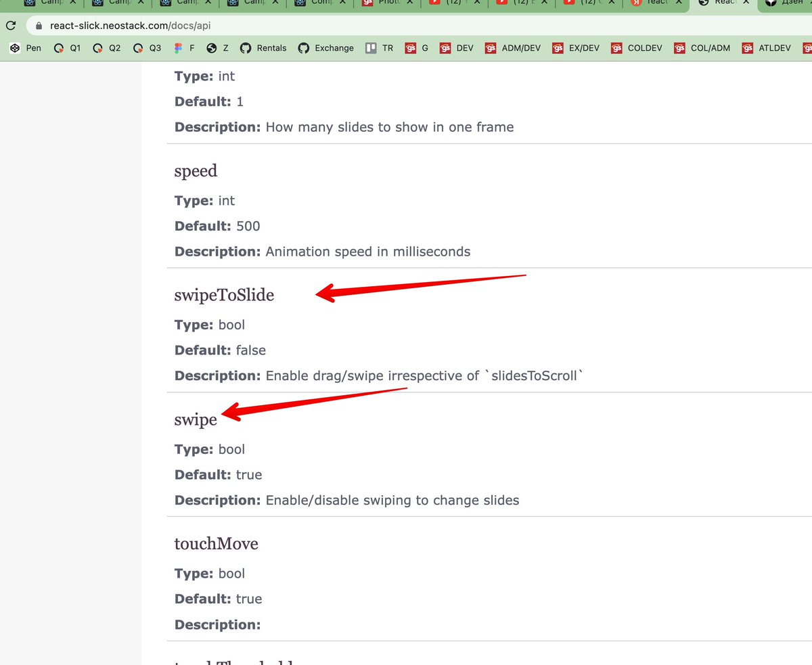Click the lock icon in the address bar
The image size is (812, 665).
[x=38, y=26]
